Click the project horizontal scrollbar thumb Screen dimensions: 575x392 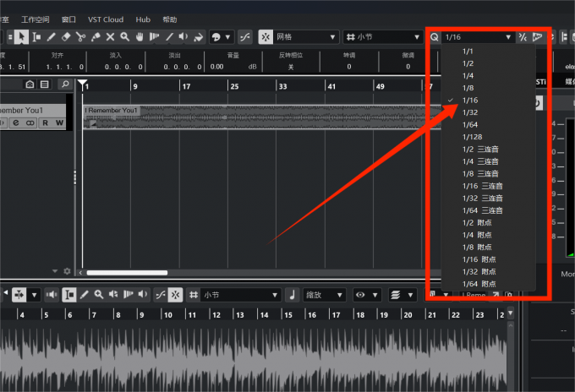(x=127, y=273)
